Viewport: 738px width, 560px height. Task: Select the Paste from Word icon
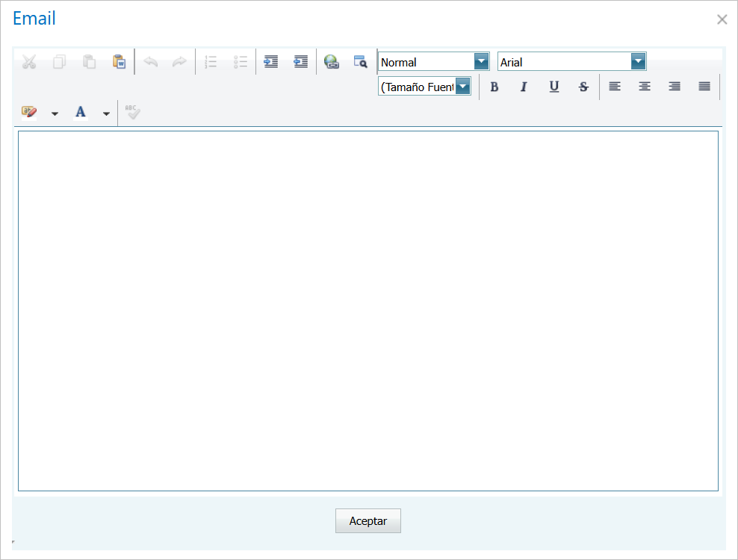pos(120,61)
